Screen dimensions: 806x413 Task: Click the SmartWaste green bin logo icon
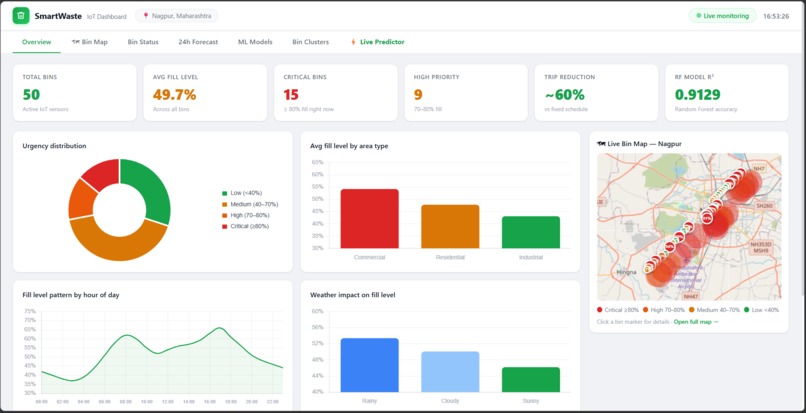21,15
